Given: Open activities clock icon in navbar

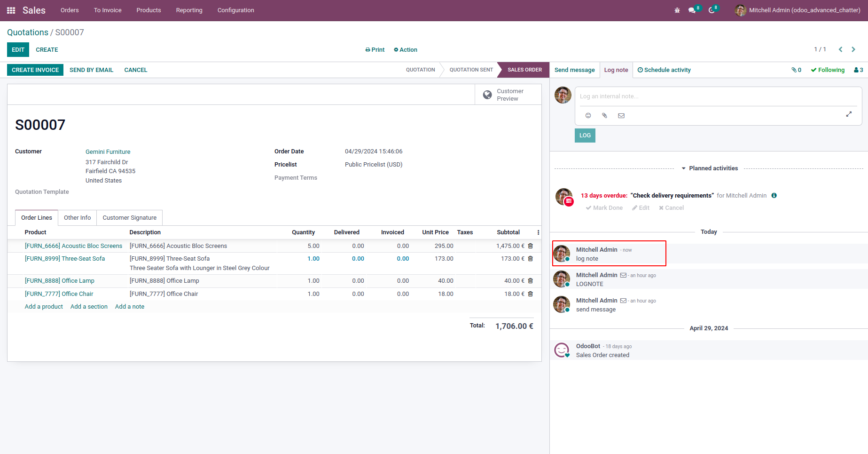Looking at the screenshot, I should coord(712,10).
